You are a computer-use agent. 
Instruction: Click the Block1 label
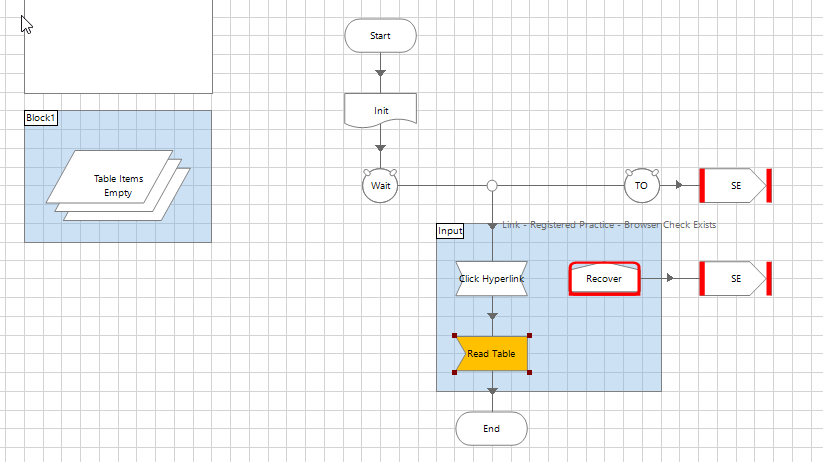click(41, 118)
